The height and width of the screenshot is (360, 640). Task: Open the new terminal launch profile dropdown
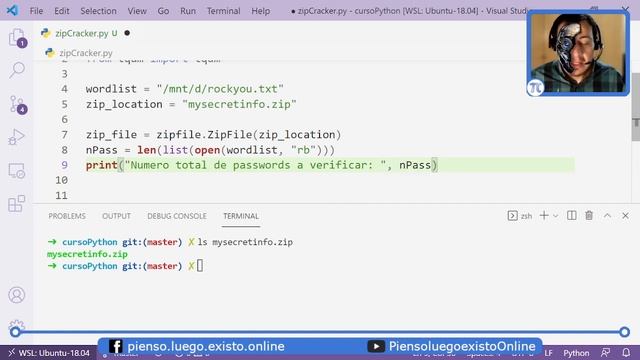tap(555, 216)
